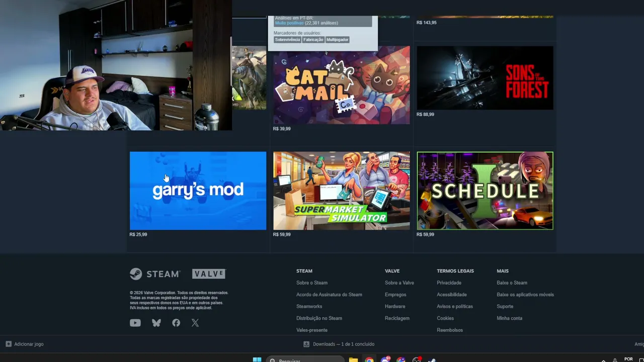Viewport: 644px width, 362px height.
Task: Click the 'Muito positivas' review summary
Action: (289, 23)
